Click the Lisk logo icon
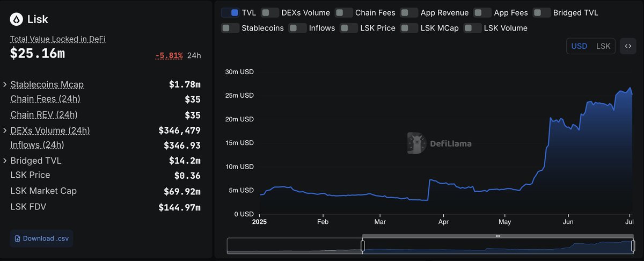The height and width of the screenshot is (261, 644). coord(17,19)
